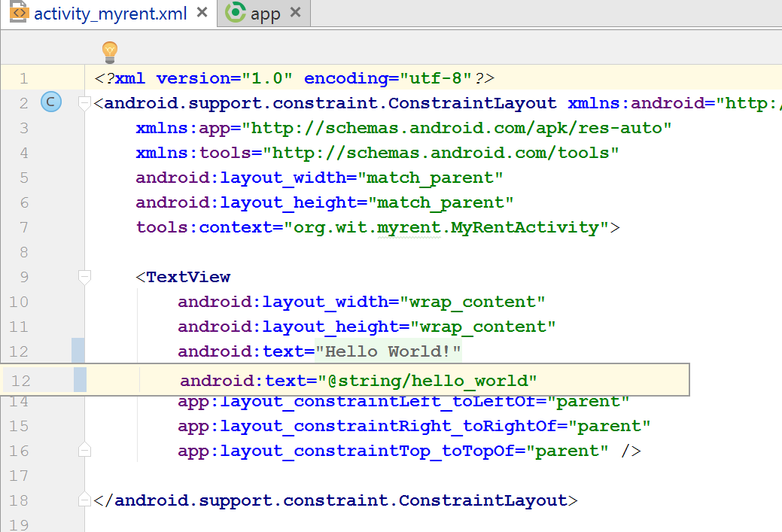Click the circled C gutter icon beside line 2
782x532 pixels.
tap(50, 102)
